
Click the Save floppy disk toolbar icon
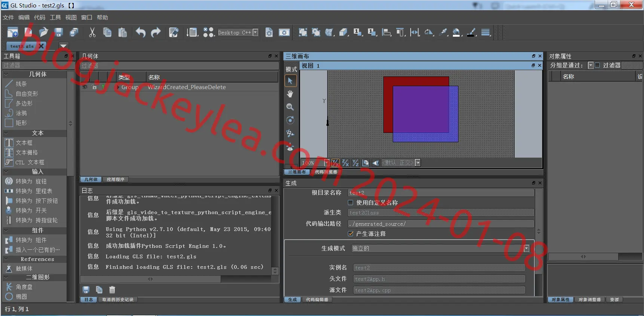[58, 33]
